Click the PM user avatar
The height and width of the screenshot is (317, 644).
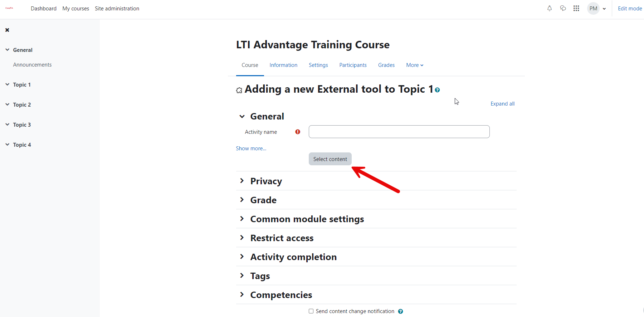click(x=593, y=8)
